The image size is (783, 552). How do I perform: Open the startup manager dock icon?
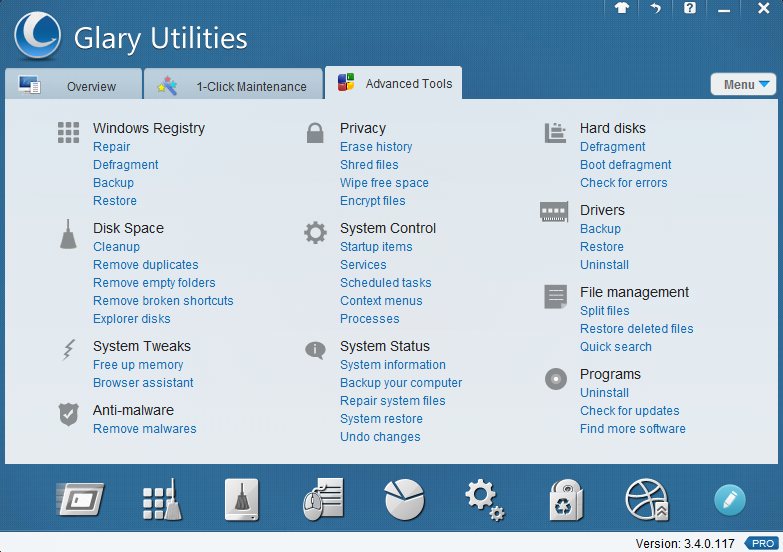80,499
